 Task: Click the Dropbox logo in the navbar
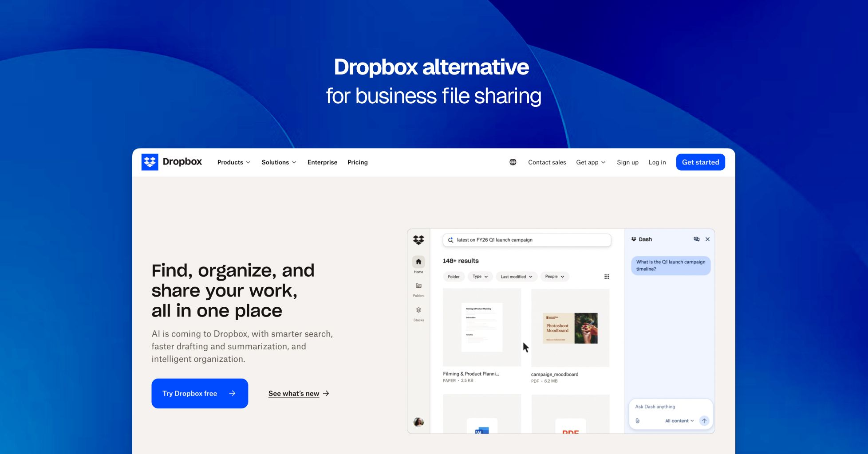tap(171, 162)
